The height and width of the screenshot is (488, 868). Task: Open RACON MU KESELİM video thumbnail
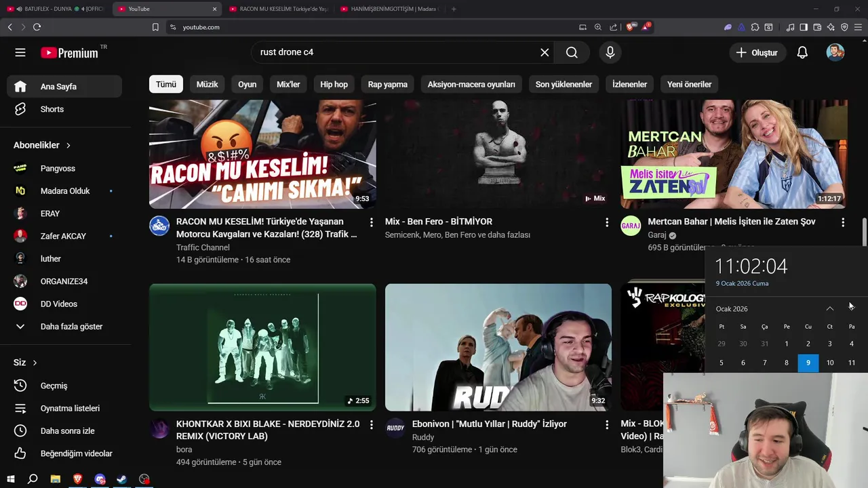pos(262,154)
